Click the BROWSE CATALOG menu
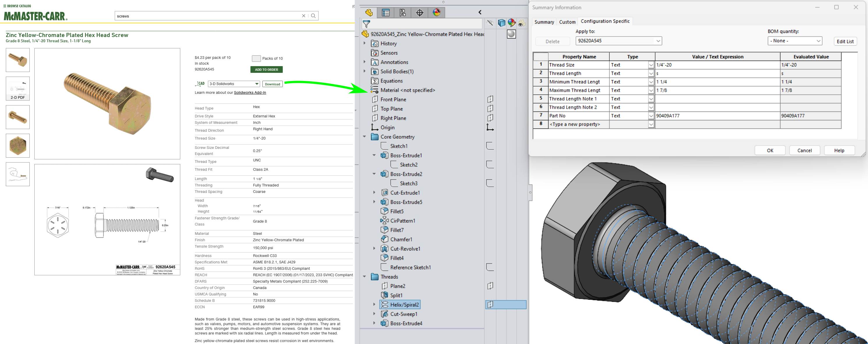 (x=17, y=6)
